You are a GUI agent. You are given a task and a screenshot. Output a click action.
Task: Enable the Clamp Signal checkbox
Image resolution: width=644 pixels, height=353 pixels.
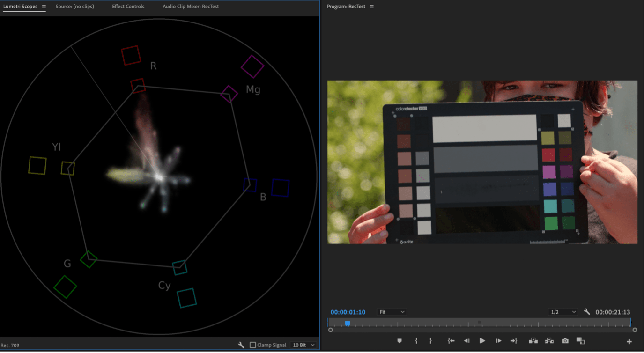252,345
